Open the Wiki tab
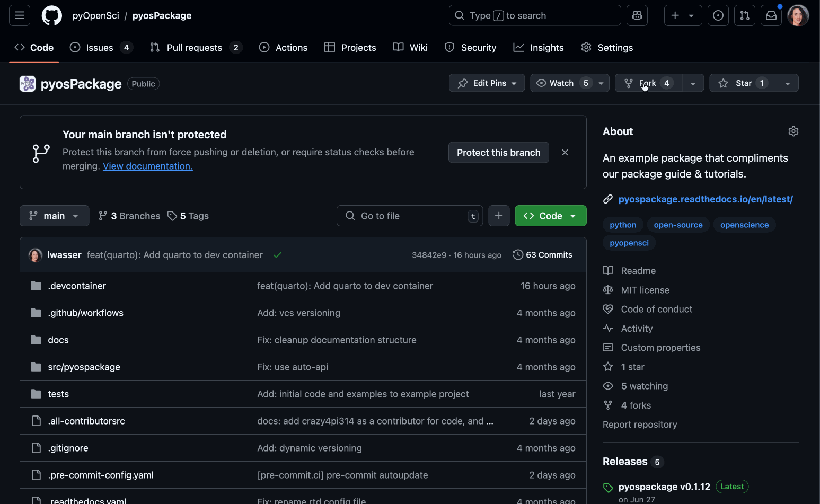 [x=410, y=48]
